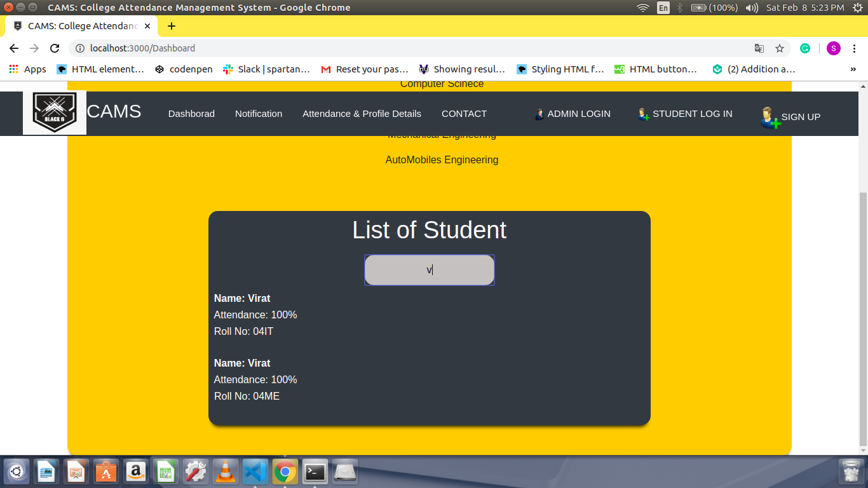Open the date and time calendar menu
Screen dimensions: 868x488
click(x=805, y=8)
